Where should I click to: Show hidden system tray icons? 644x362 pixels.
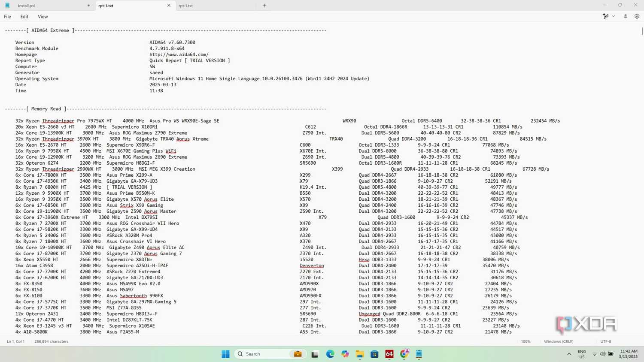coord(569,354)
